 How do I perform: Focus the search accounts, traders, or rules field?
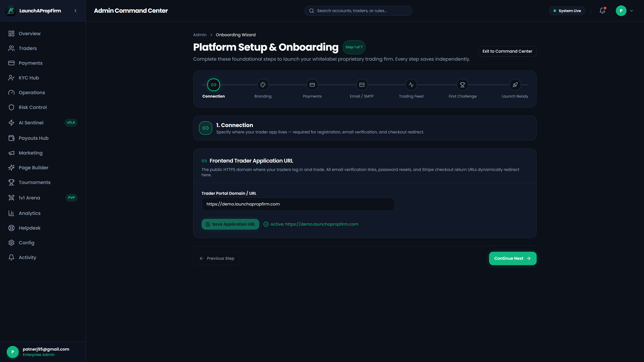pyautogui.click(x=358, y=11)
